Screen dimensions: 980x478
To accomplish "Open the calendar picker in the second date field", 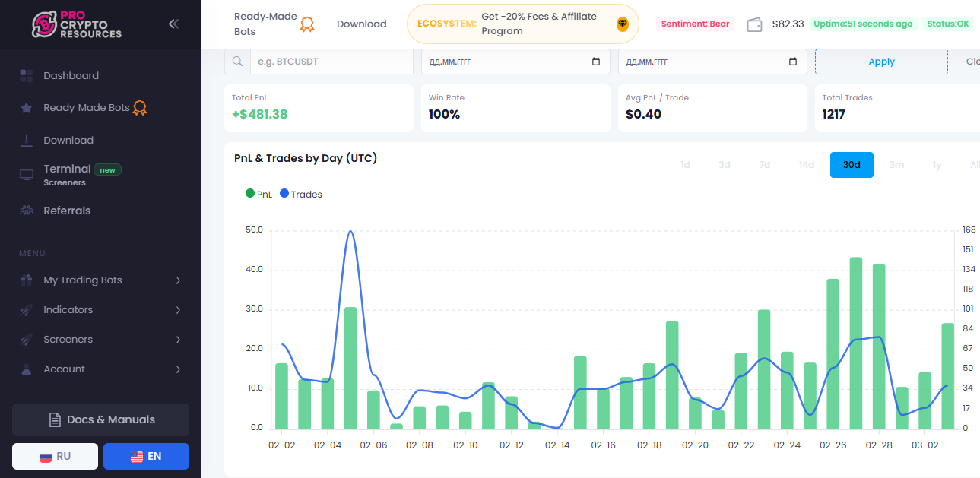I will pyautogui.click(x=793, y=62).
